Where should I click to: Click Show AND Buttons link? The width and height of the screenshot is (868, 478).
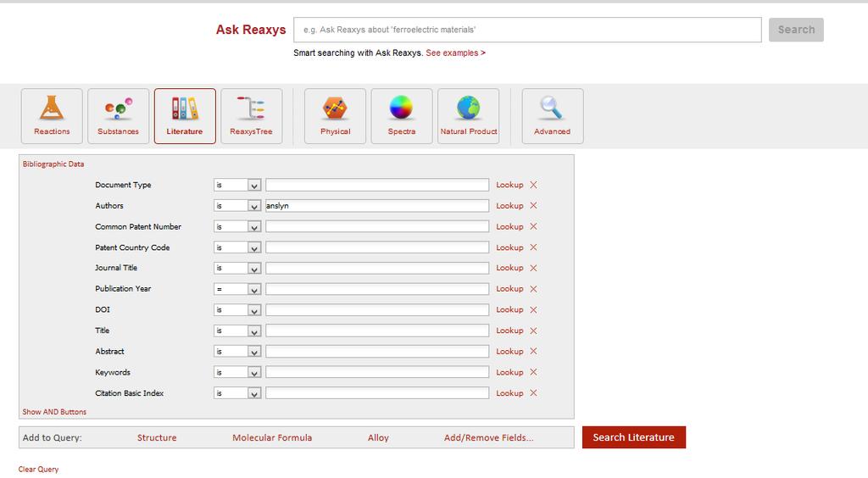(54, 412)
